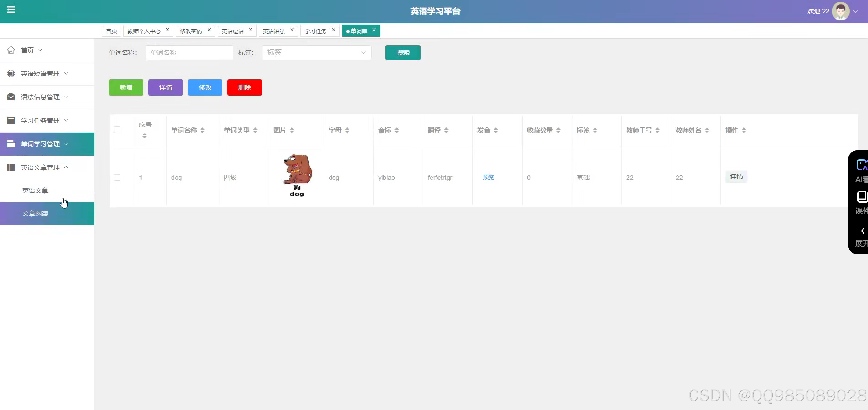Switch to the 英语语法 tab
The image size is (868, 410).
point(273,31)
